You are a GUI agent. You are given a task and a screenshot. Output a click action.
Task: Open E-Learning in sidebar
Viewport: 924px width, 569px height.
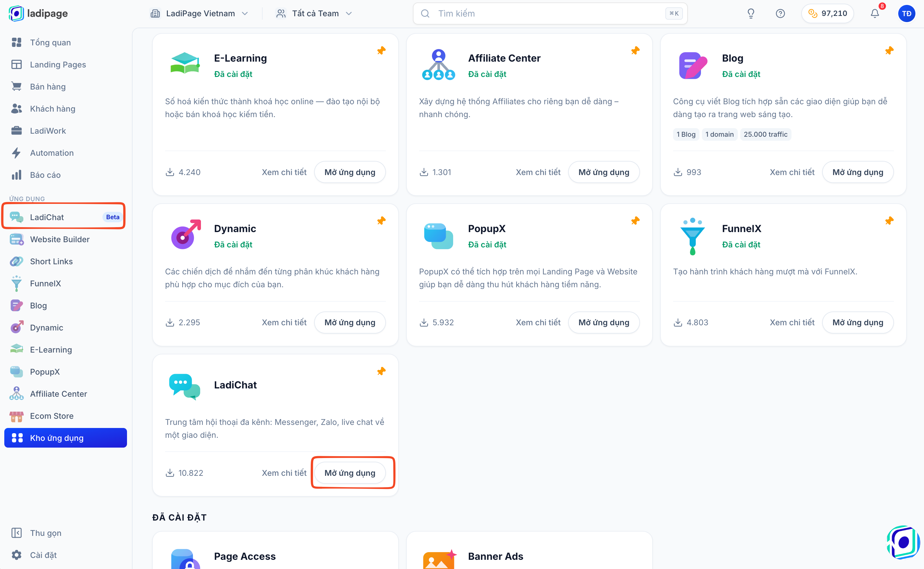pos(66,349)
